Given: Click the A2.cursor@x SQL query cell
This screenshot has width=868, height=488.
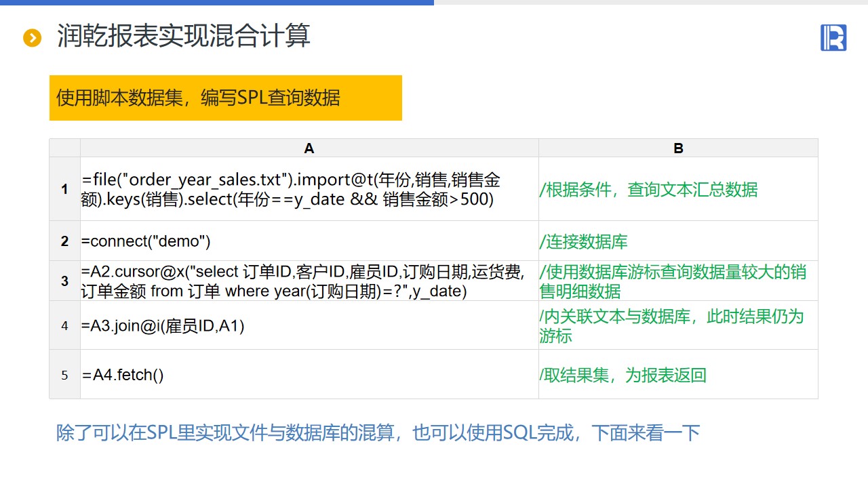Looking at the screenshot, I should (x=302, y=281).
